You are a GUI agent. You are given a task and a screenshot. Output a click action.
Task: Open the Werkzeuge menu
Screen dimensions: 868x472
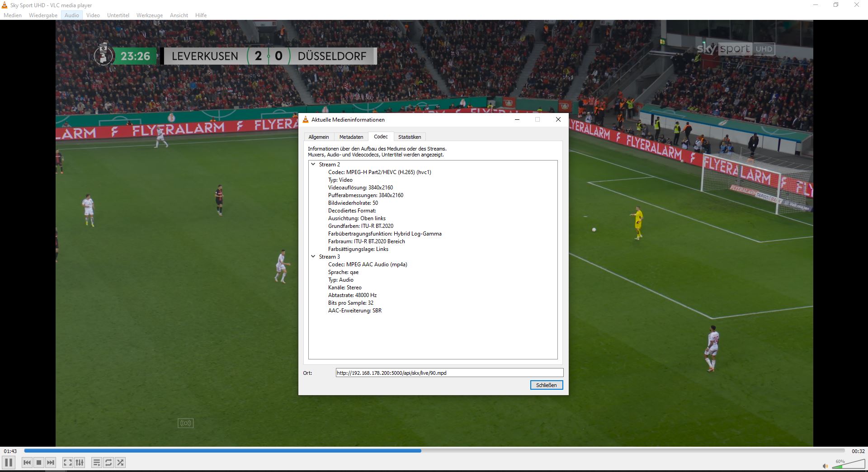[x=150, y=15]
